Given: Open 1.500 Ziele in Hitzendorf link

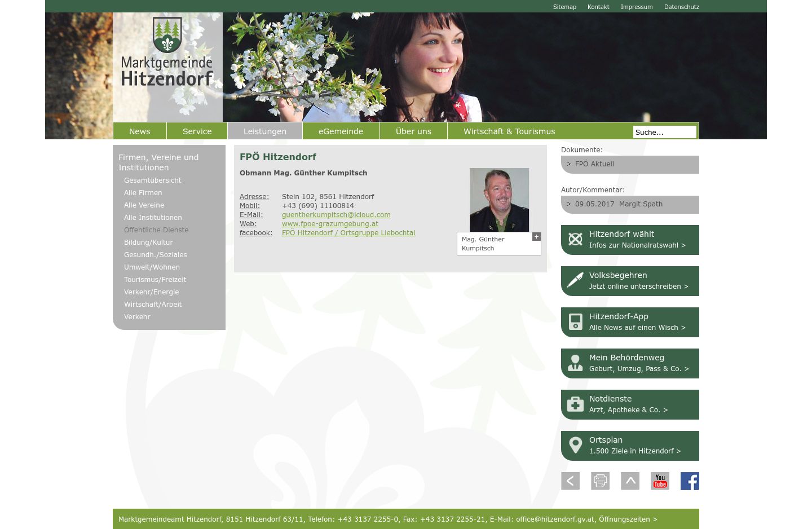Looking at the screenshot, I should [635, 451].
